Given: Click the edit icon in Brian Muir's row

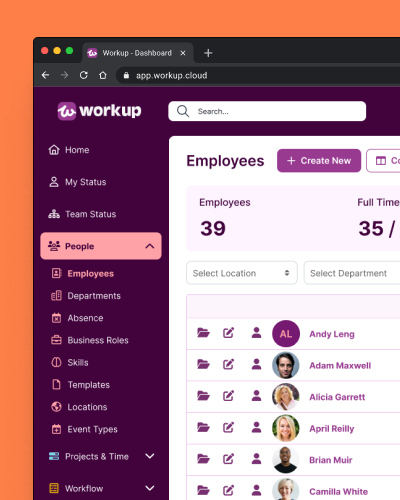Looking at the screenshot, I should point(228,459).
